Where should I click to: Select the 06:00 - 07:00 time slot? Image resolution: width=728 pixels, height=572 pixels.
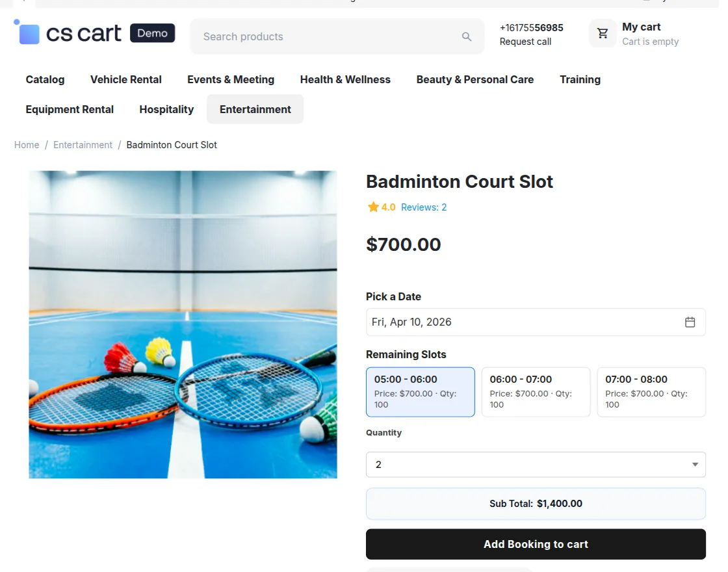[x=536, y=391]
